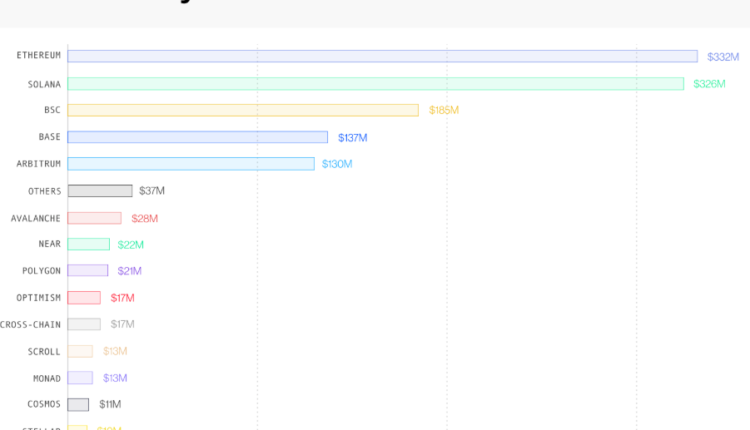Select the $11M value for Cosmos
750x430 pixels.
[x=110, y=404]
